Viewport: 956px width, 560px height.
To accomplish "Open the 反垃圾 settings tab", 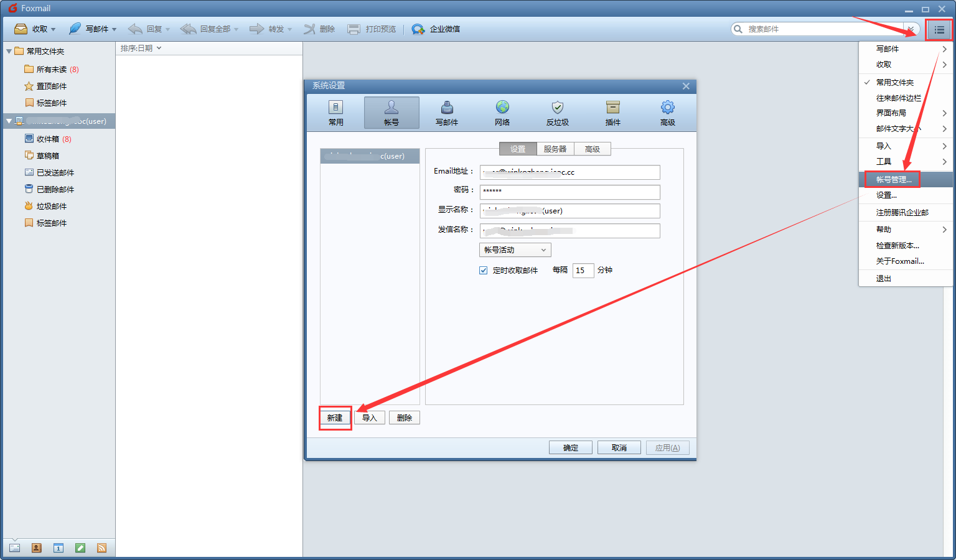I will click(558, 113).
